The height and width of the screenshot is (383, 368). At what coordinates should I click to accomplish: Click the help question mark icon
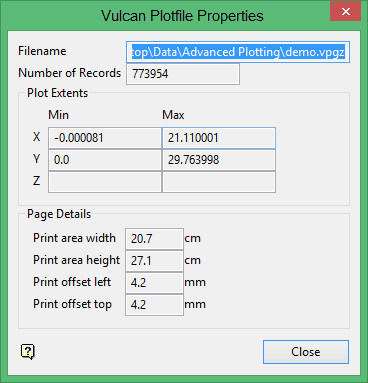[28, 351]
